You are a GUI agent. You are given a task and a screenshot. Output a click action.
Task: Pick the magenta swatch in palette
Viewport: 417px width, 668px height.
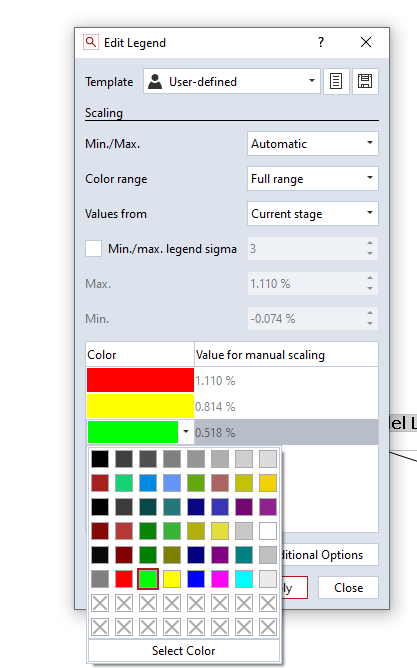tap(220, 579)
